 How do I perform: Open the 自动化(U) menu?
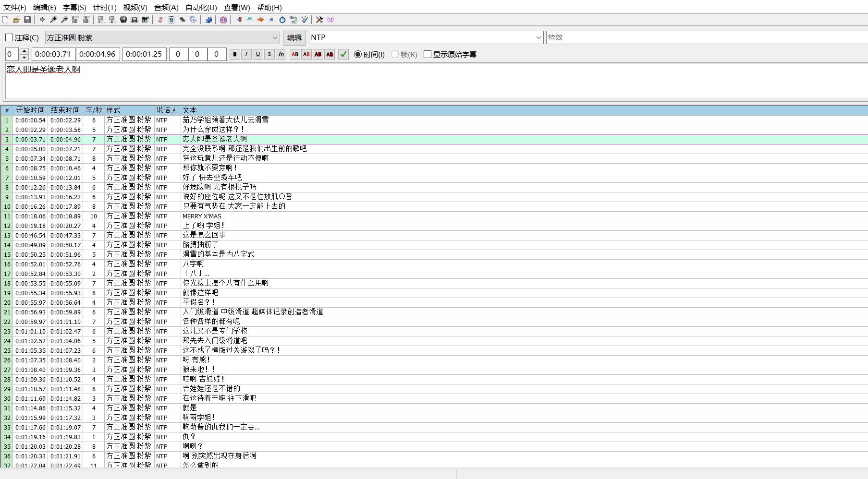pyautogui.click(x=201, y=8)
